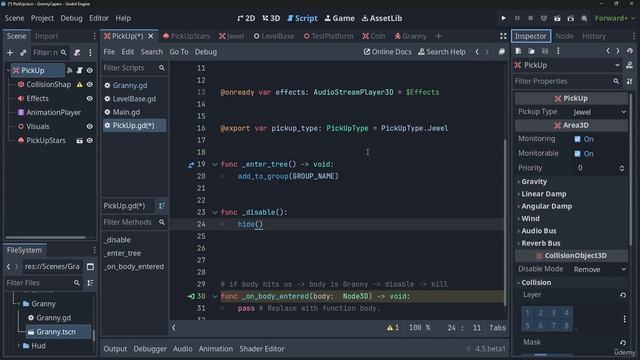Screen dimensions: 640x360
Task: Open documentation for PickUp object
Action: [629, 65]
